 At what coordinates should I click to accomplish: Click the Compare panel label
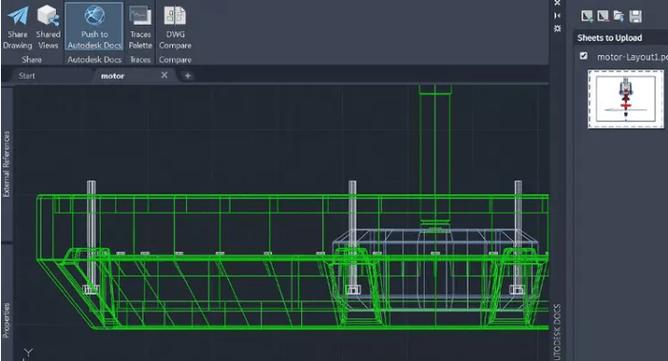(175, 60)
